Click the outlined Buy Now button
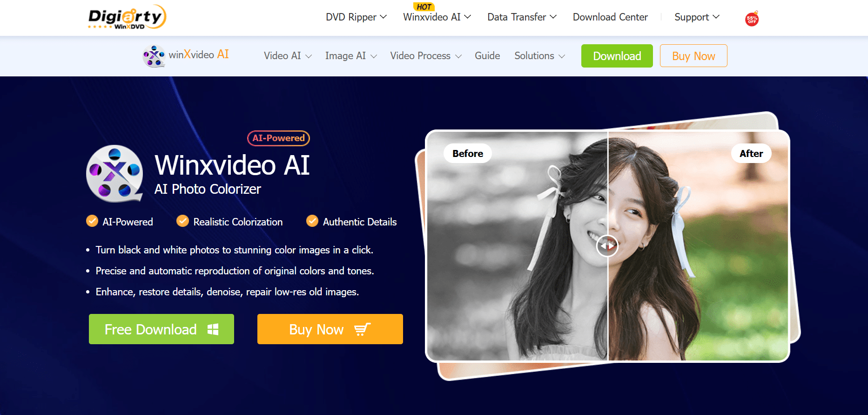The image size is (868, 415). [693, 56]
